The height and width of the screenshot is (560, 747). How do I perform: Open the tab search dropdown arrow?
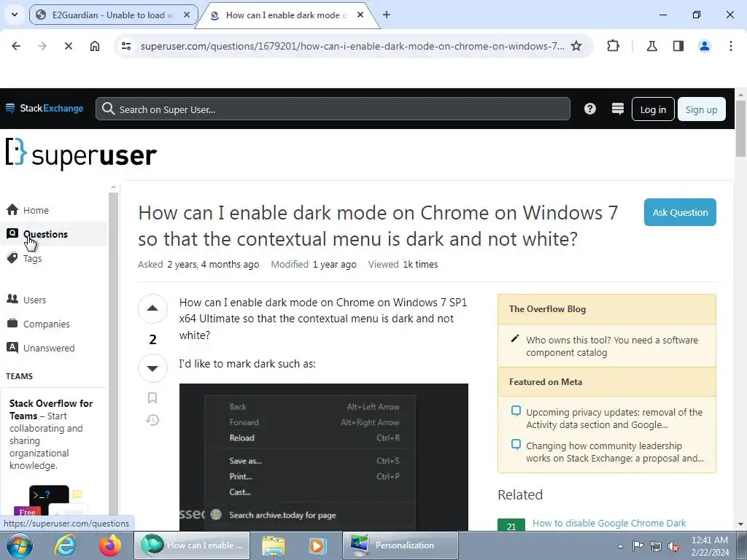(x=15, y=15)
